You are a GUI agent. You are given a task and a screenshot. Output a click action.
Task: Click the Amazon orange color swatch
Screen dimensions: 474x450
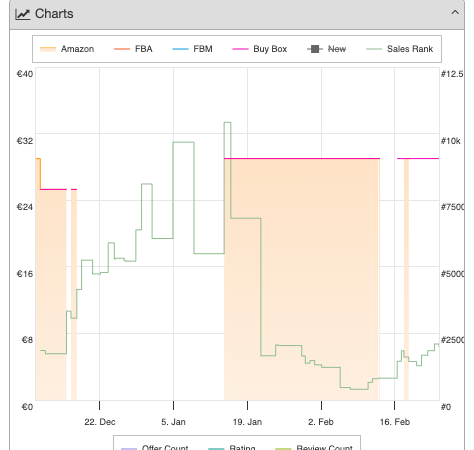click(48, 49)
